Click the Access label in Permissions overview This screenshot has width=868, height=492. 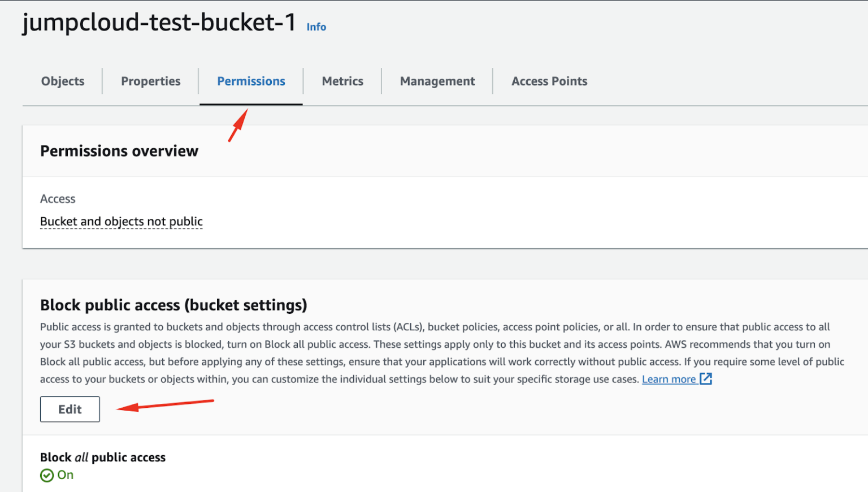point(58,198)
